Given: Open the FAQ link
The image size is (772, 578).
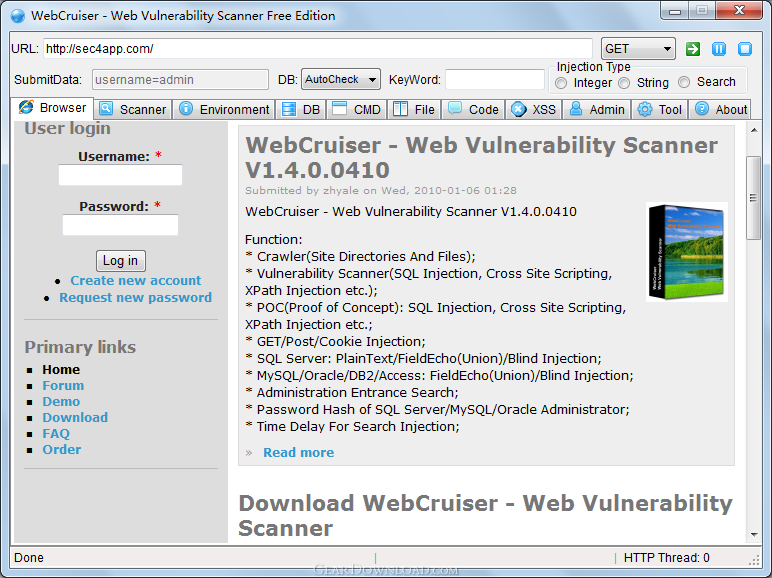Looking at the screenshot, I should (56, 434).
